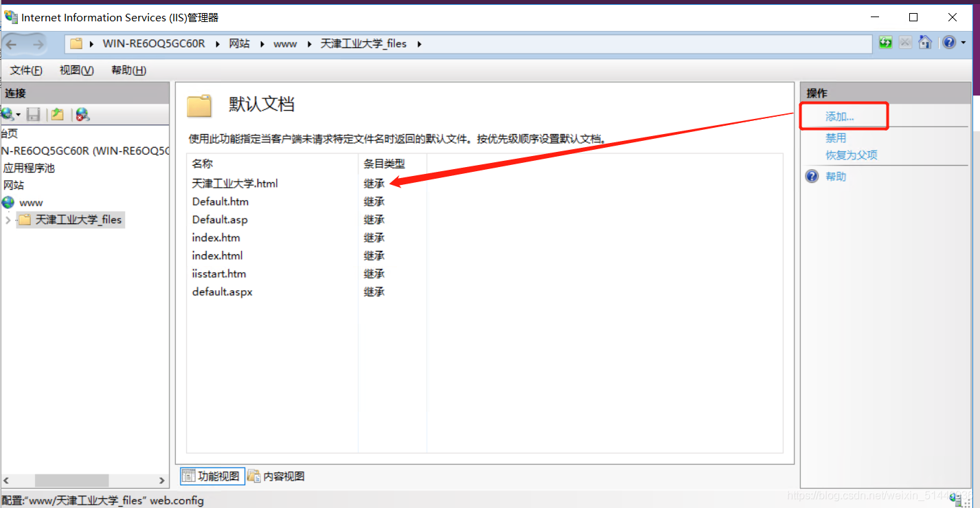Go to Home via house icon
This screenshot has height=508, width=980.
tap(925, 43)
